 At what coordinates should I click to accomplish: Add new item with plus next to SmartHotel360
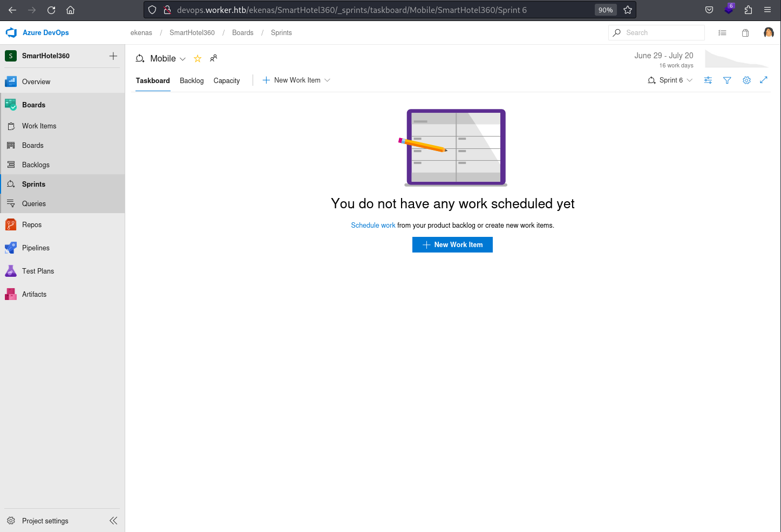pyautogui.click(x=113, y=56)
